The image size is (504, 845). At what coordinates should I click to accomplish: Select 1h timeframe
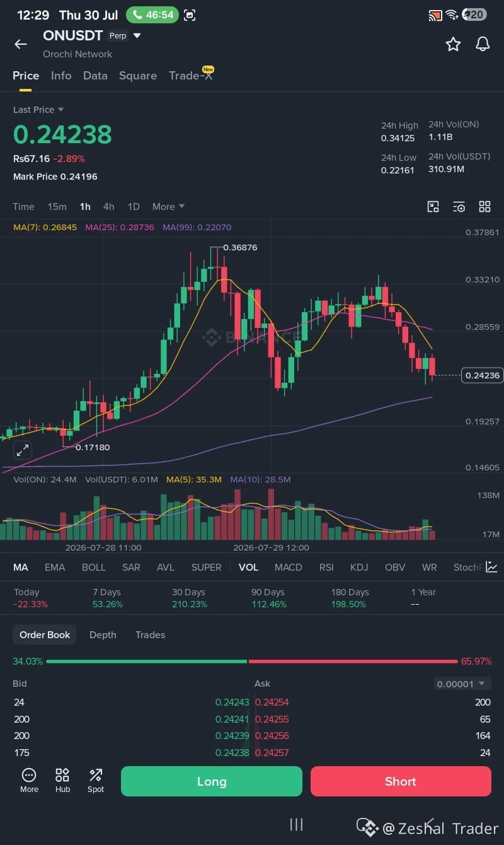pyautogui.click(x=85, y=207)
